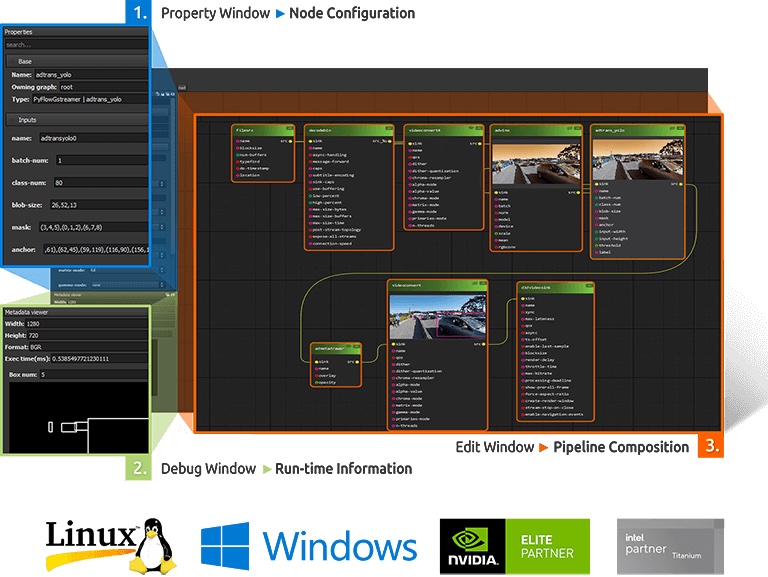Click the Properties panel title
Viewport: 768px width, 577px height.
point(19,32)
